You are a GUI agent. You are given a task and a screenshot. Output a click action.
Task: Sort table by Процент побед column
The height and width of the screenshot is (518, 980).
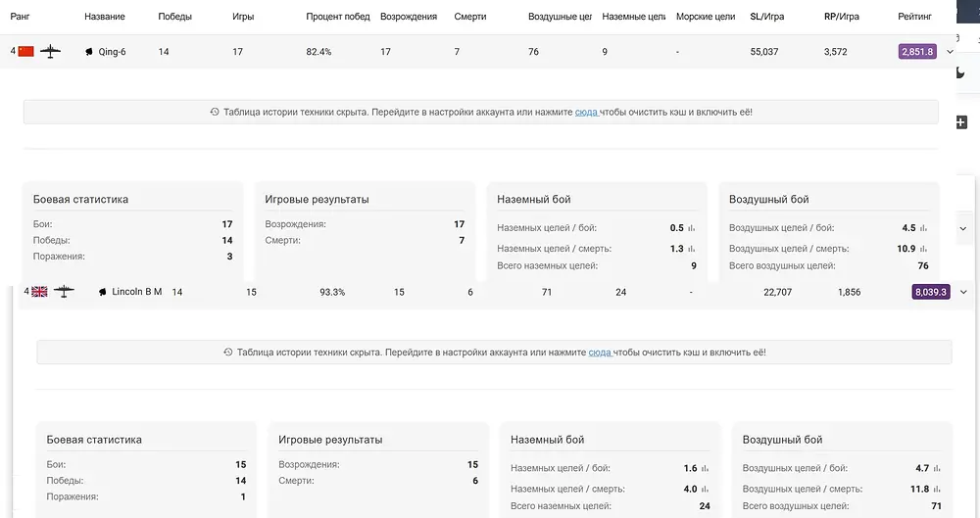pyautogui.click(x=337, y=17)
